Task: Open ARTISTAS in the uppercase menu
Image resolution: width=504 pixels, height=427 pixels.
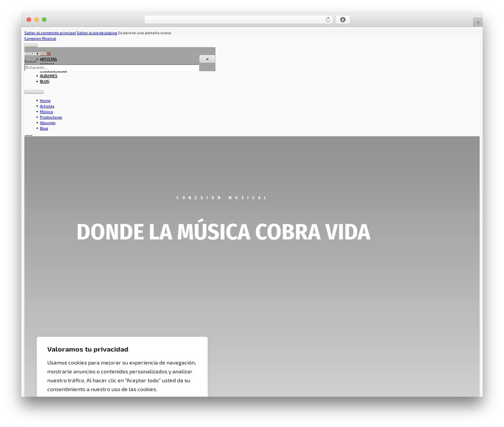Action: tap(48, 59)
